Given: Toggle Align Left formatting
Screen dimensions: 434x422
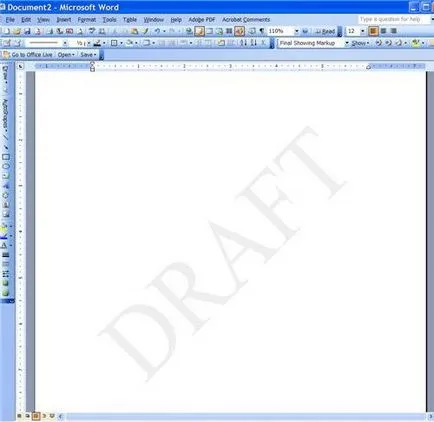Looking at the screenshot, I should (x=373, y=31).
